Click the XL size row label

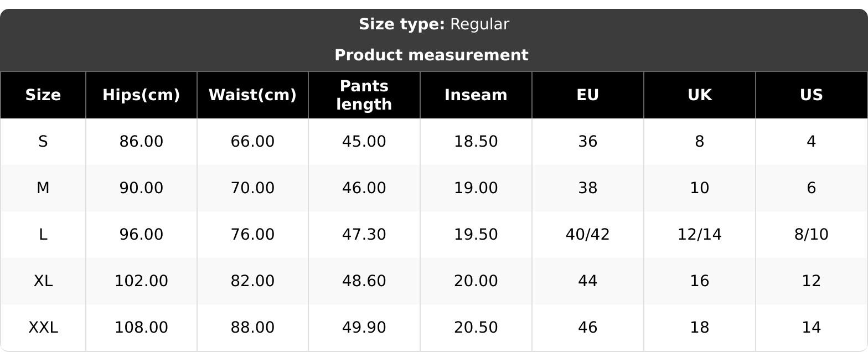point(43,281)
